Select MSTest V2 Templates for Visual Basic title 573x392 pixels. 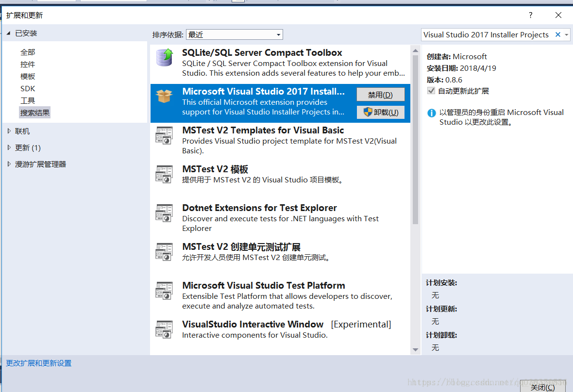pyautogui.click(x=263, y=131)
